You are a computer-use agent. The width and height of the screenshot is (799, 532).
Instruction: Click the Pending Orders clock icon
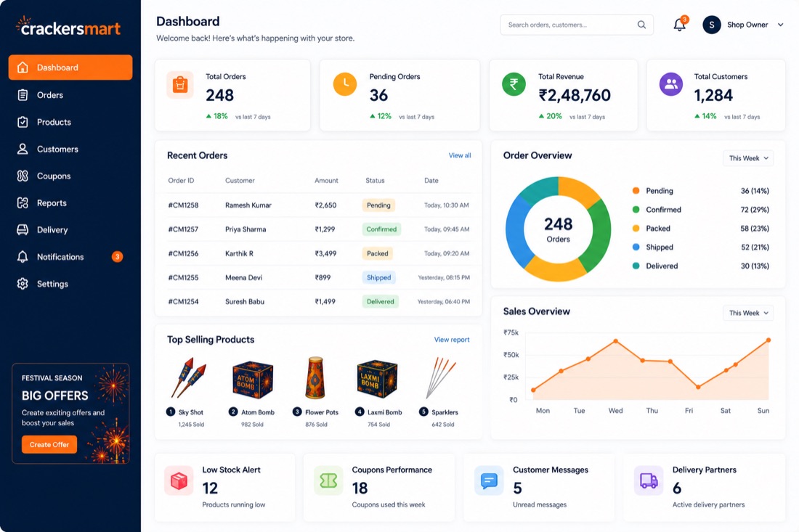click(345, 84)
